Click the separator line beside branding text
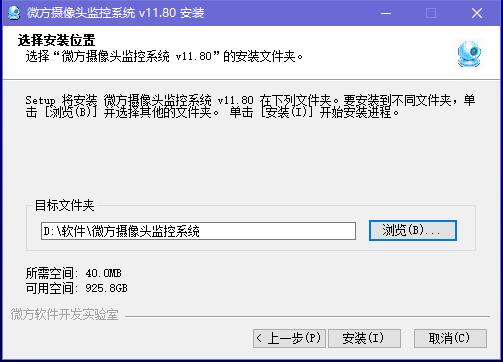Image resolution: width=503 pixels, height=362 pixels. [x=307, y=316]
